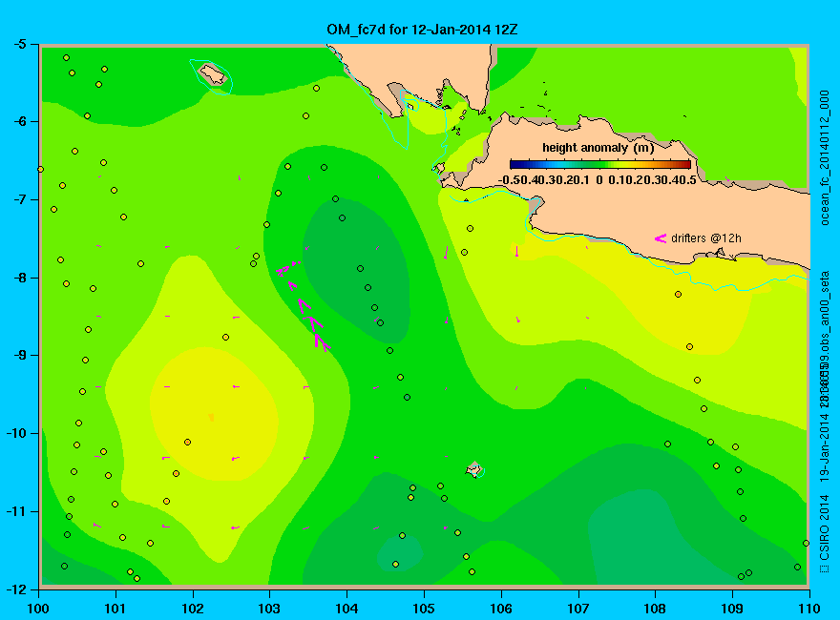
Task: Click the vertical text 'ocean_fc_20140112_000'
Action: pos(825,158)
